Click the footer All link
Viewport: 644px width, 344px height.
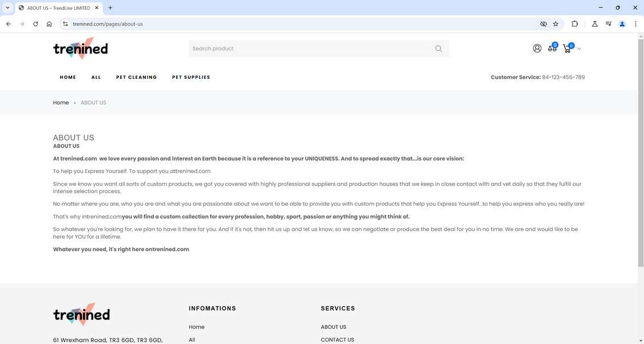(192, 340)
